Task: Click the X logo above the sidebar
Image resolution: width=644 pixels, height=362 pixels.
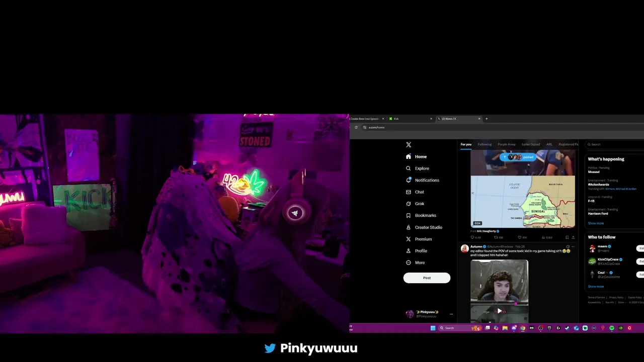Action: pos(409,145)
